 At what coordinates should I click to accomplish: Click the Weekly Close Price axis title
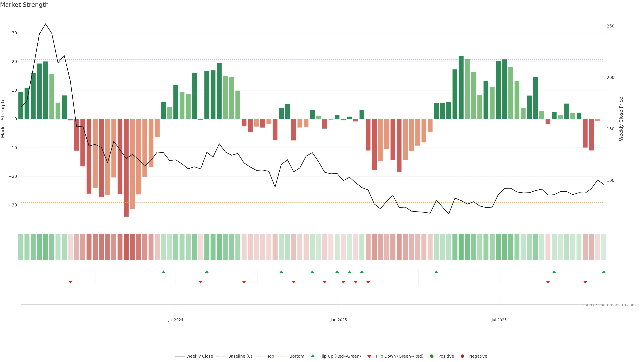point(621,119)
